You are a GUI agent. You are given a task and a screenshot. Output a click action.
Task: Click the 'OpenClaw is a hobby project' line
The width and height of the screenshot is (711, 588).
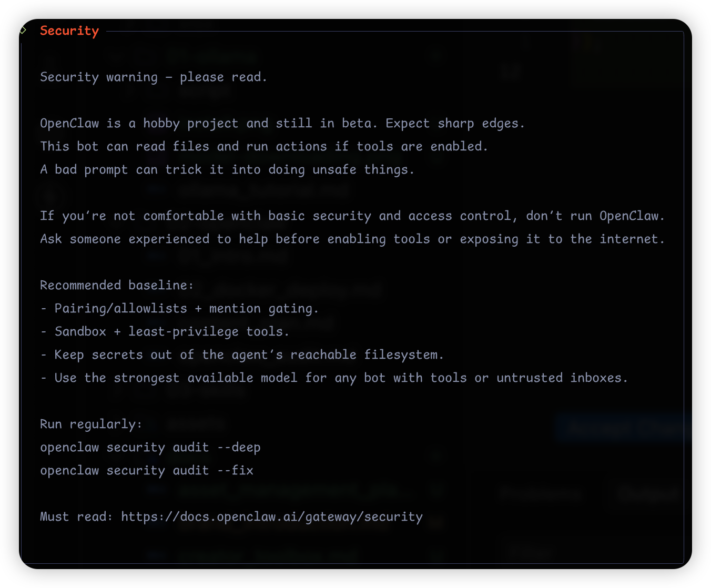click(x=282, y=123)
